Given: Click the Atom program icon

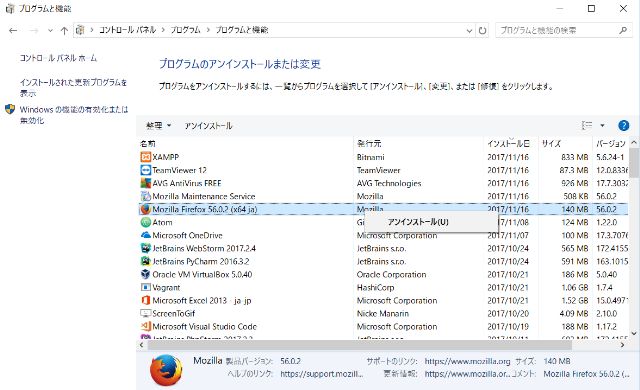Looking at the screenshot, I should (146, 222).
